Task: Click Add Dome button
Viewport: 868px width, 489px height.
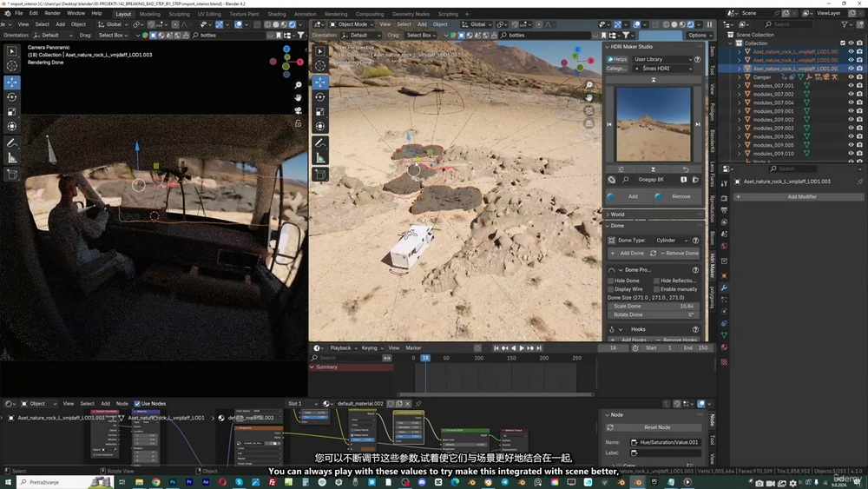Action: [x=628, y=253]
